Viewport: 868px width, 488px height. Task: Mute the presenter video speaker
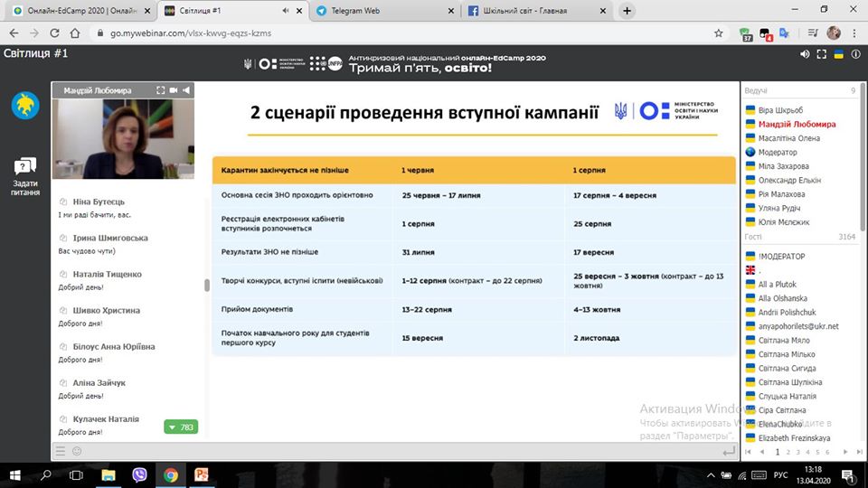(x=186, y=90)
